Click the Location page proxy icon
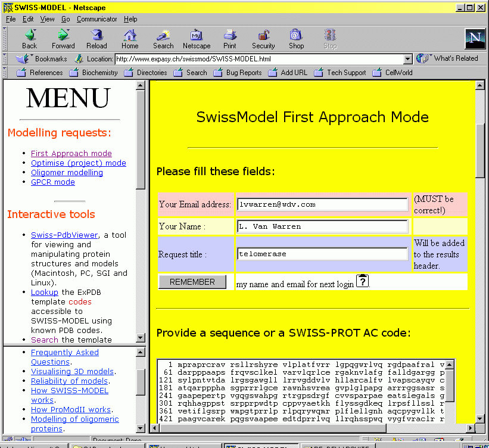 point(79,58)
